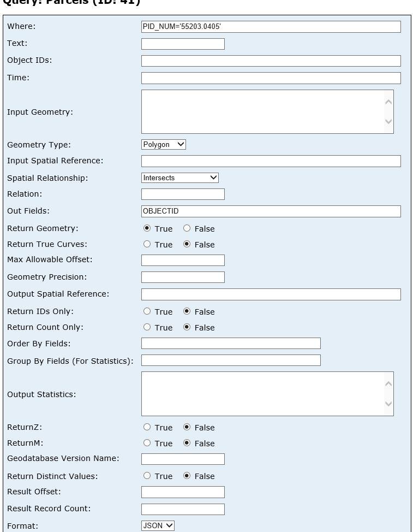Image resolution: width=413 pixels, height=532 pixels.
Task: Set Return Distinct Values to False
Action: 187,476
